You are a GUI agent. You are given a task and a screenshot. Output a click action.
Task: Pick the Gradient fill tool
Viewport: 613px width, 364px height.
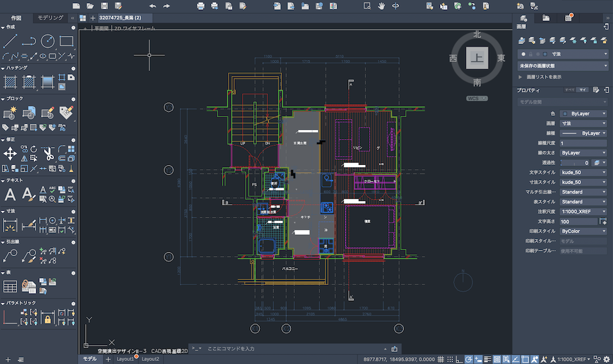coord(48,82)
